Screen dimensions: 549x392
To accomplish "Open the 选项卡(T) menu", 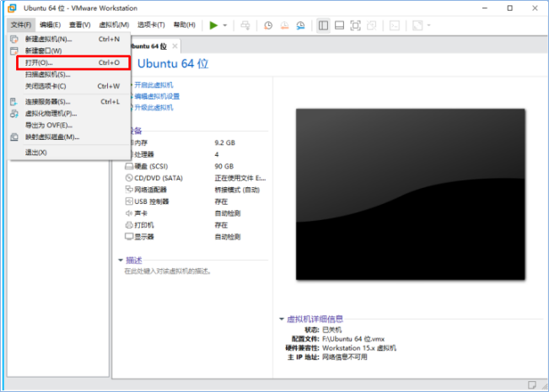I will [x=151, y=24].
